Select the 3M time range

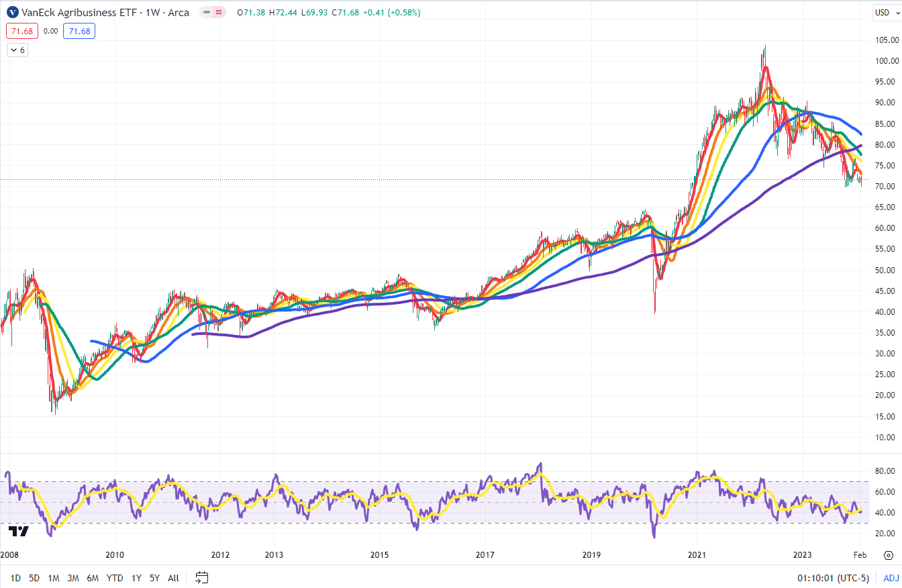[x=73, y=578]
